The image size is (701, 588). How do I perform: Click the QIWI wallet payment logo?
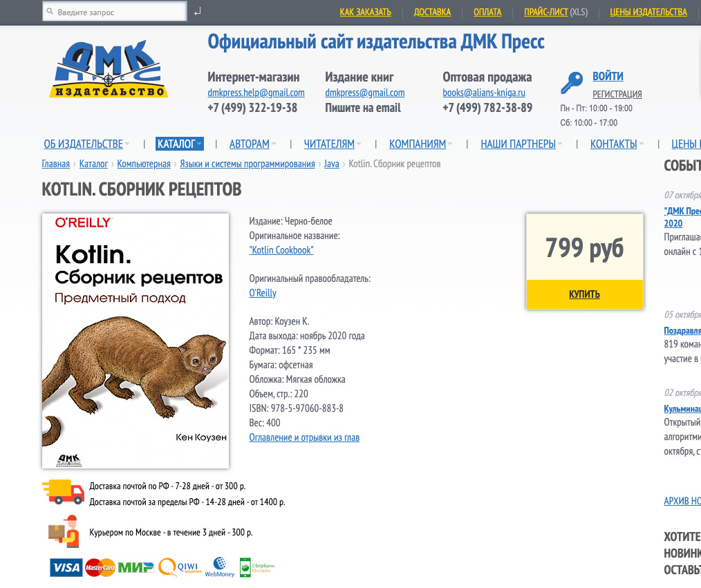pyautogui.click(x=180, y=567)
